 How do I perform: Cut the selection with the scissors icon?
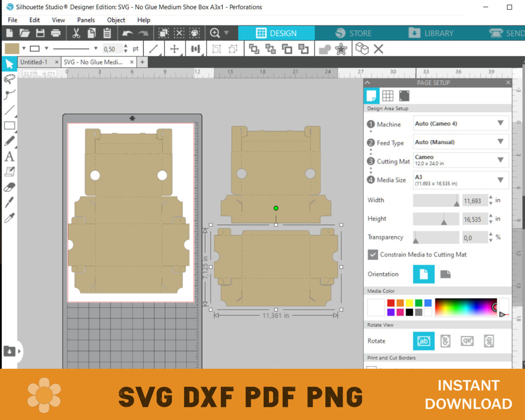(x=76, y=33)
